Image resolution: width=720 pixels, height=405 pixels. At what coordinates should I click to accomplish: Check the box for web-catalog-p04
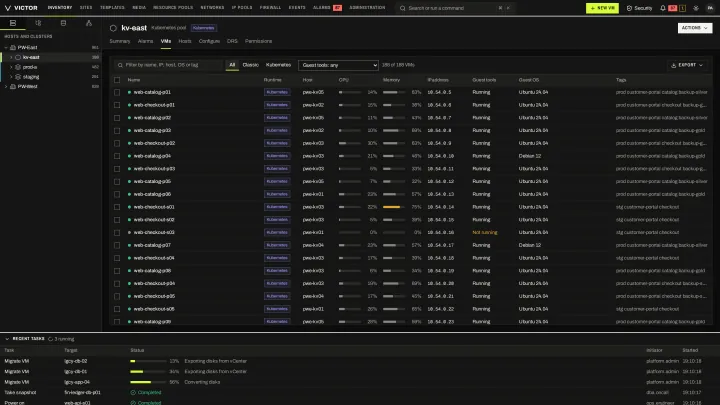point(117,156)
